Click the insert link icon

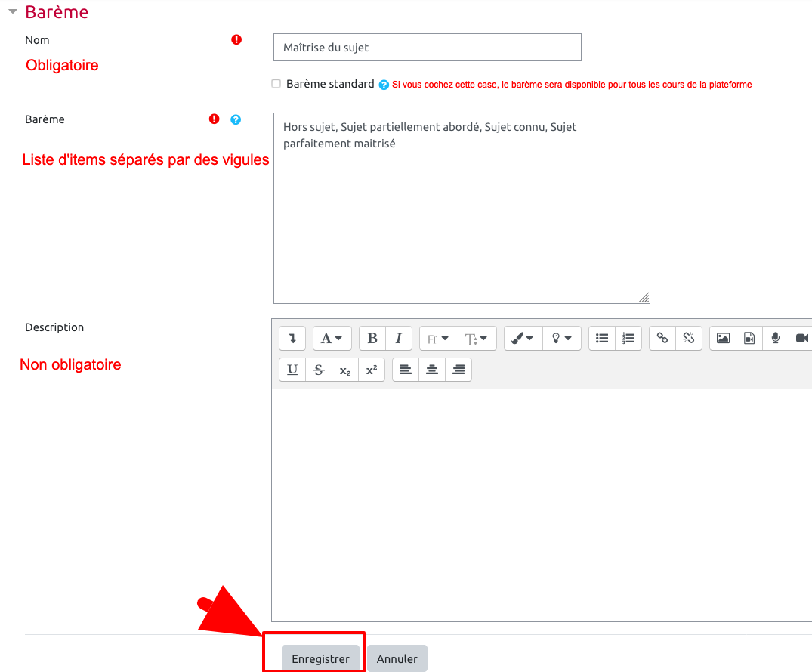tap(662, 339)
